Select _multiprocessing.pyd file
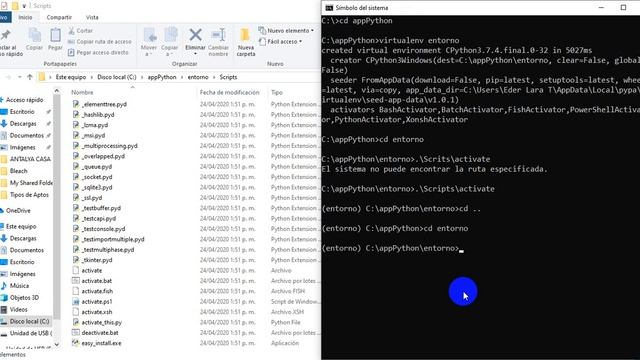The height and width of the screenshot is (360, 640). [109, 146]
